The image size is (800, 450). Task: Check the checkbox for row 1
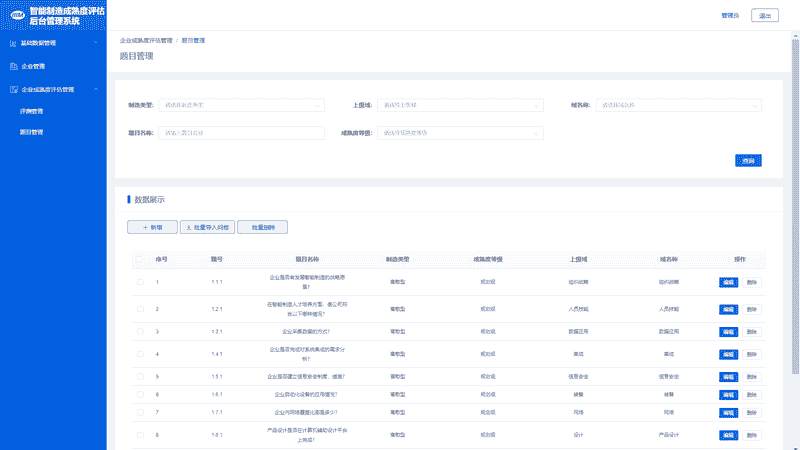pyautogui.click(x=140, y=282)
